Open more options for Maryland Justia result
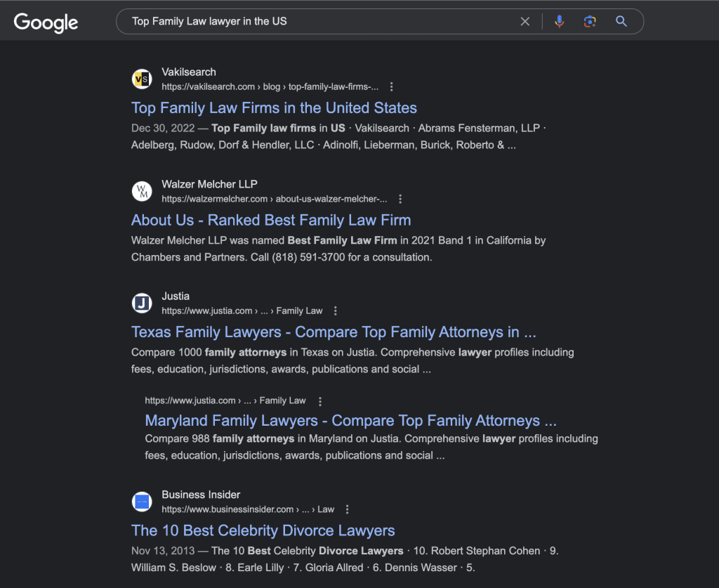Image resolution: width=719 pixels, height=588 pixels. click(x=320, y=401)
